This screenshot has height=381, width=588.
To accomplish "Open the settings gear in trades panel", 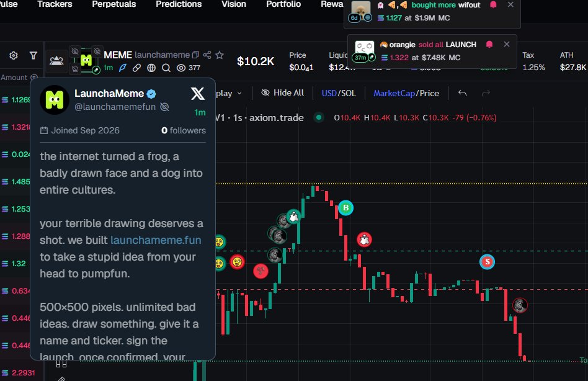I will [14, 55].
